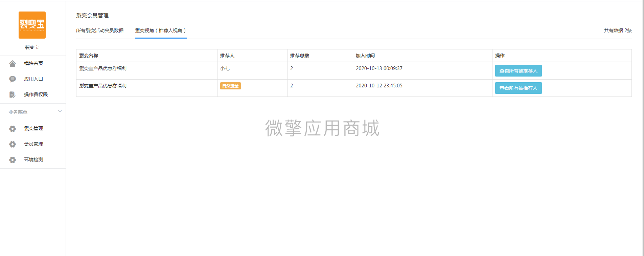
Task: Click the 裂变宝 orange logo
Action: [32, 25]
